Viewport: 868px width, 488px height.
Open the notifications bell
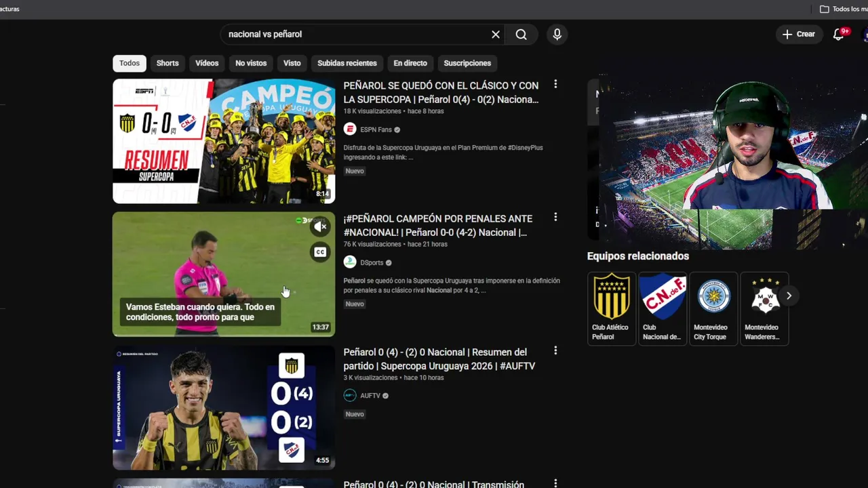(x=839, y=34)
